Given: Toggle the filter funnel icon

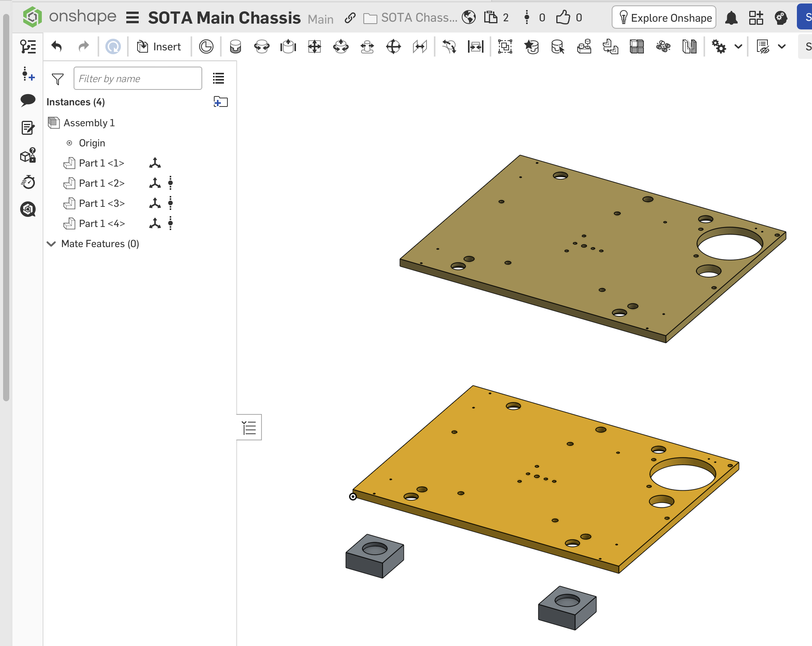Looking at the screenshot, I should (57, 79).
